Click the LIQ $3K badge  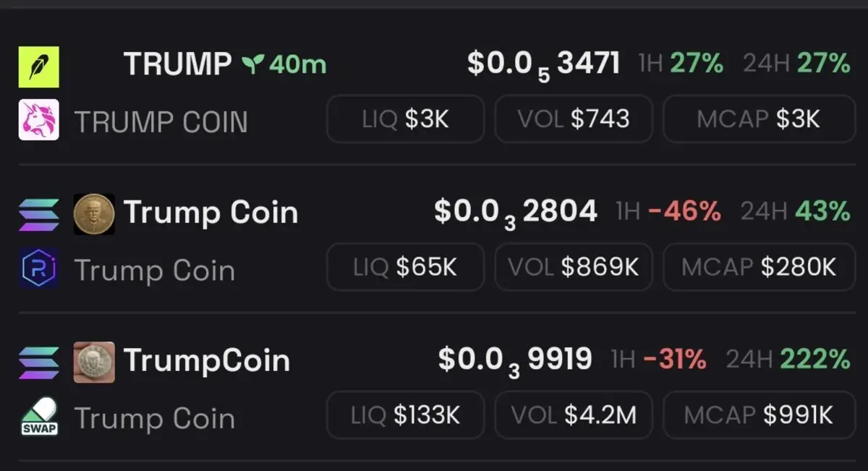click(405, 119)
